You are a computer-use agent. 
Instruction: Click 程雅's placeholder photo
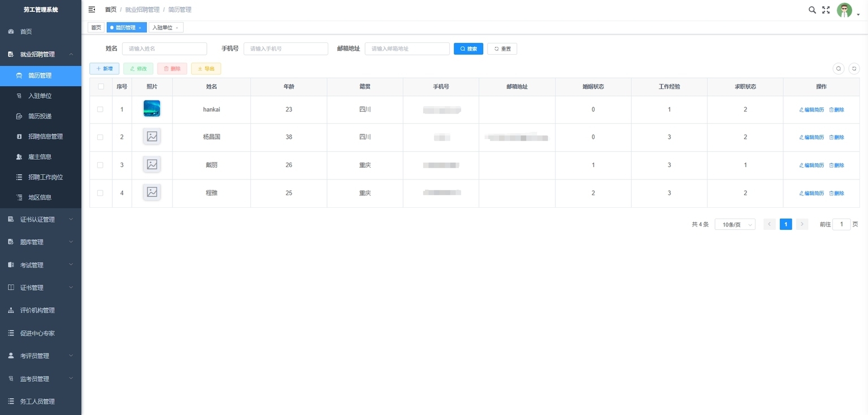(152, 192)
